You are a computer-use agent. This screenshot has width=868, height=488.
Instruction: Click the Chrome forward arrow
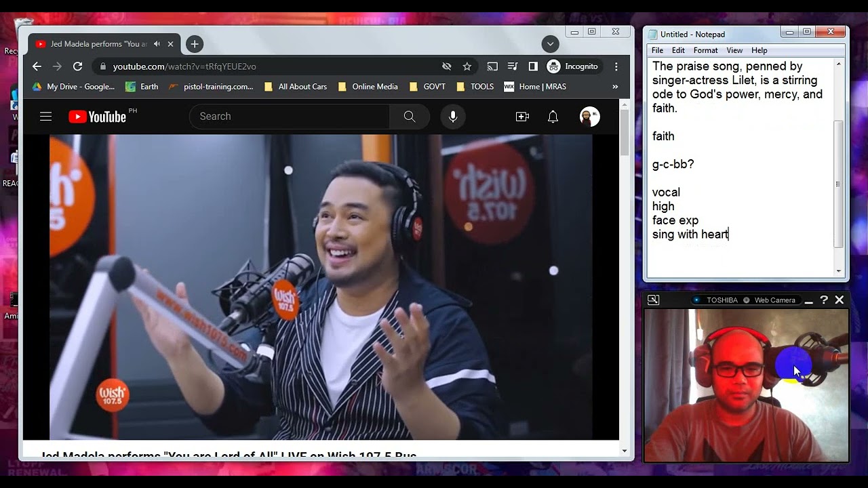tap(57, 66)
